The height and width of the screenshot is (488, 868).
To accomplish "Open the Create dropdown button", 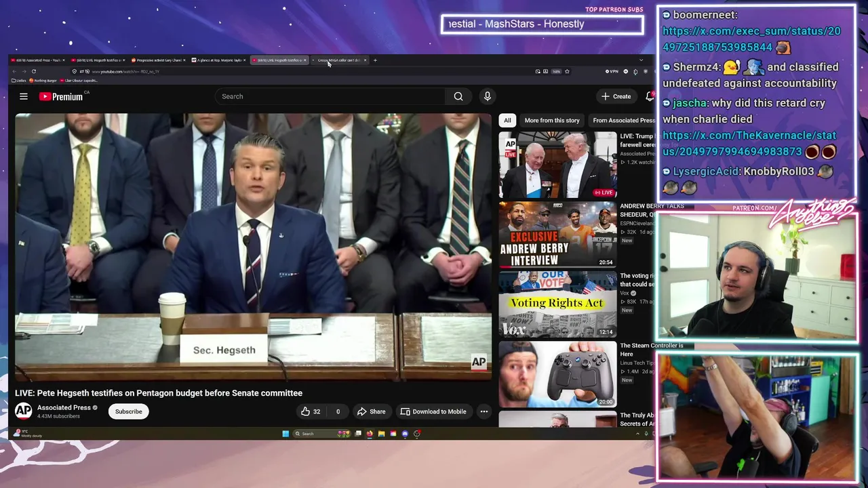I will click(x=616, y=96).
